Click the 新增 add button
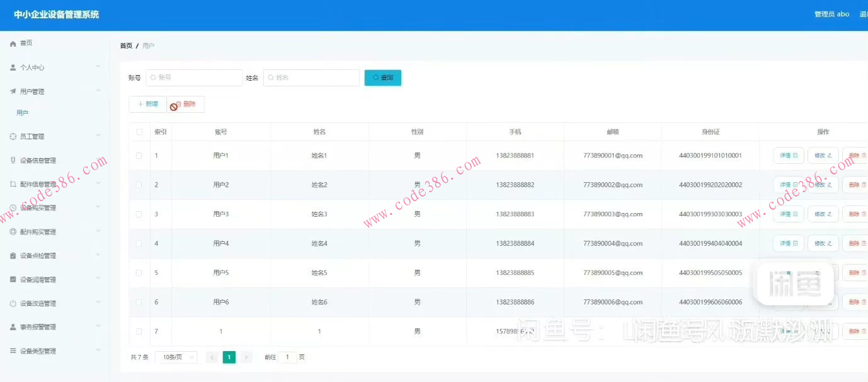868x382 pixels. coord(148,104)
